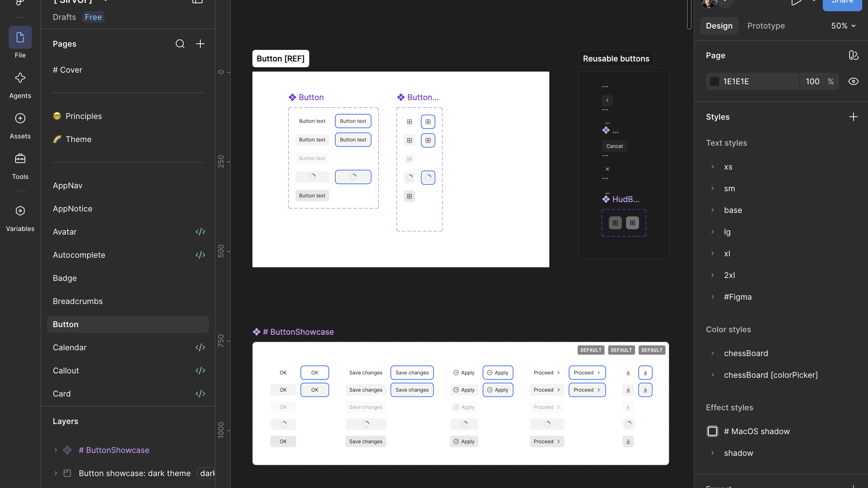This screenshot has width=868, height=488.
Task: Click the frame icon of dark theme layer
Action: point(67,473)
